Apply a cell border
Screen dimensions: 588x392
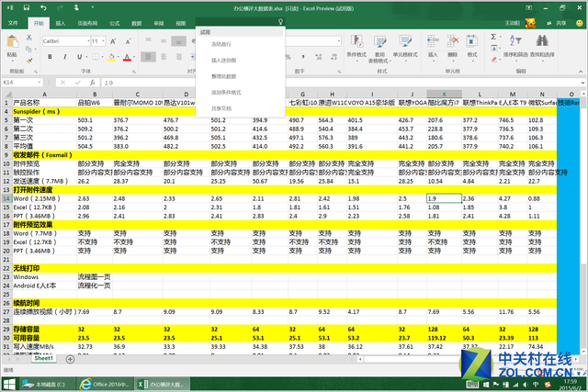click(x=96, y=57)
